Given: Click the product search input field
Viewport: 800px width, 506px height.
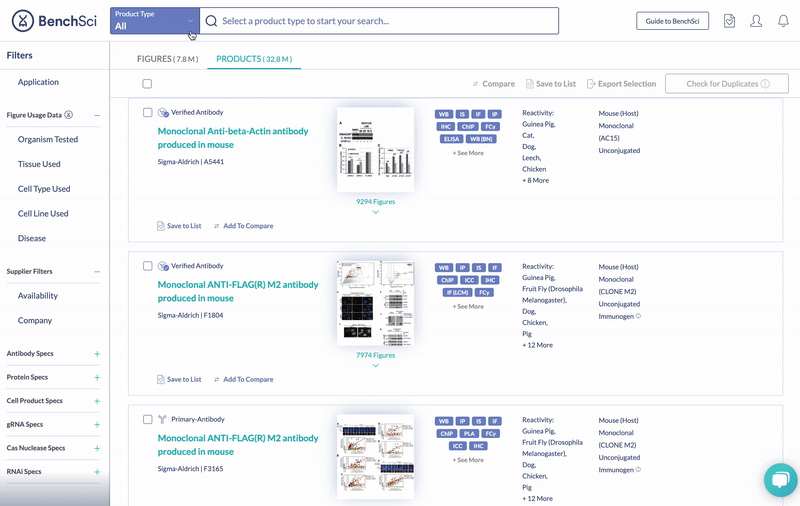Looking at the screenshot, I should pos(379,21).
